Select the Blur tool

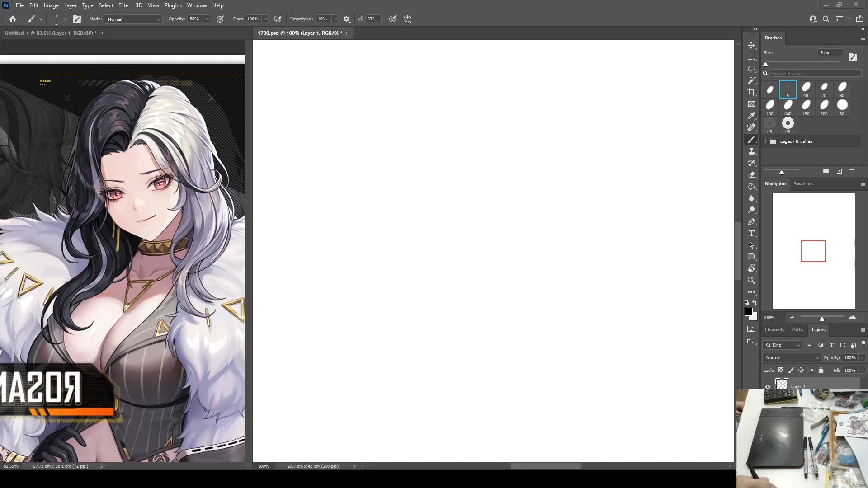751,198
